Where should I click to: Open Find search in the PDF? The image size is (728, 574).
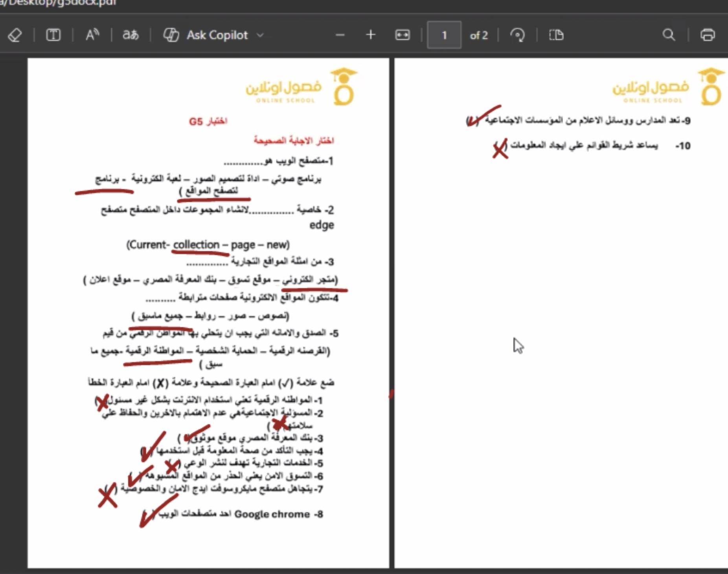(668, 35)
